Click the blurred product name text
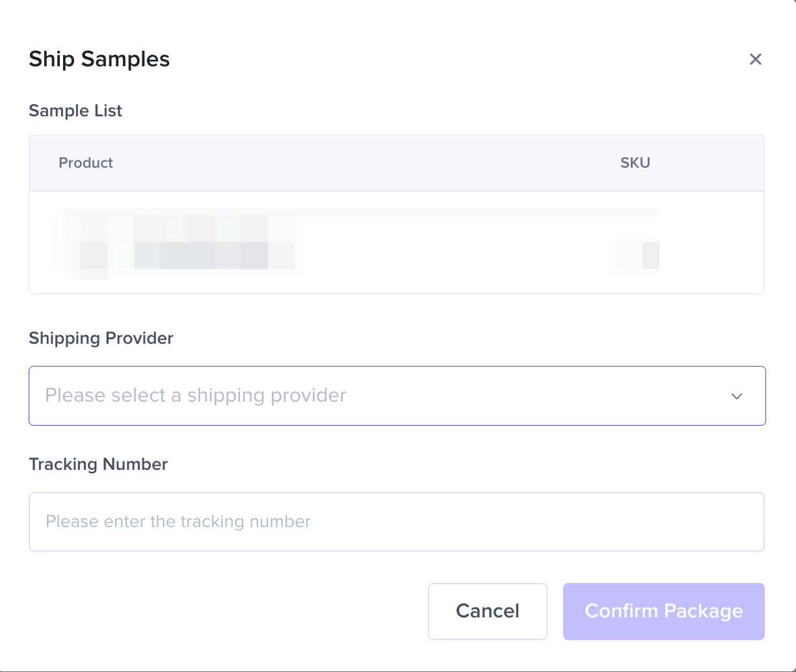The height and width of the screenshot is (672, 796). (x=195, y=242)
